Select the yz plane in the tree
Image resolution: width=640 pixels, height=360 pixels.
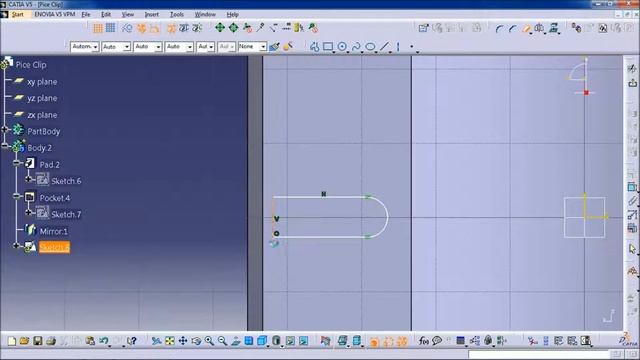[x=42, y=98]
